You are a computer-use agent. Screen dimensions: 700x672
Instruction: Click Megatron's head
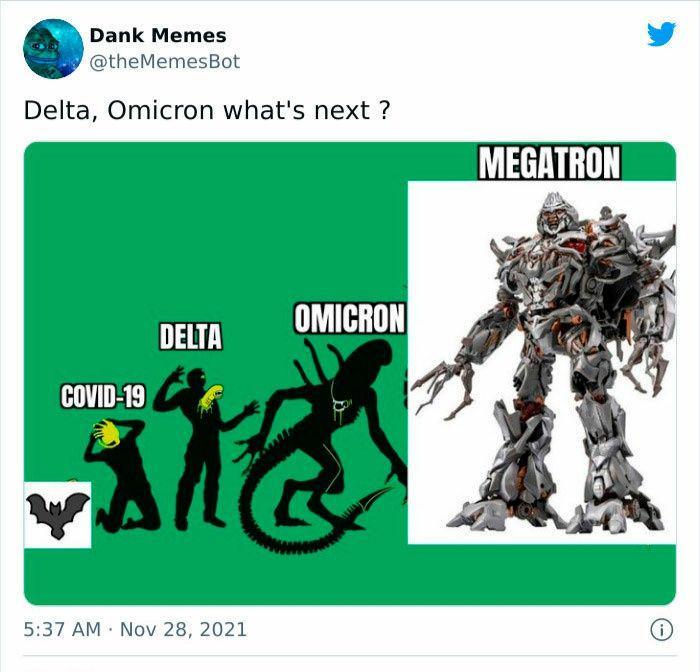click(x=554, y=214)
